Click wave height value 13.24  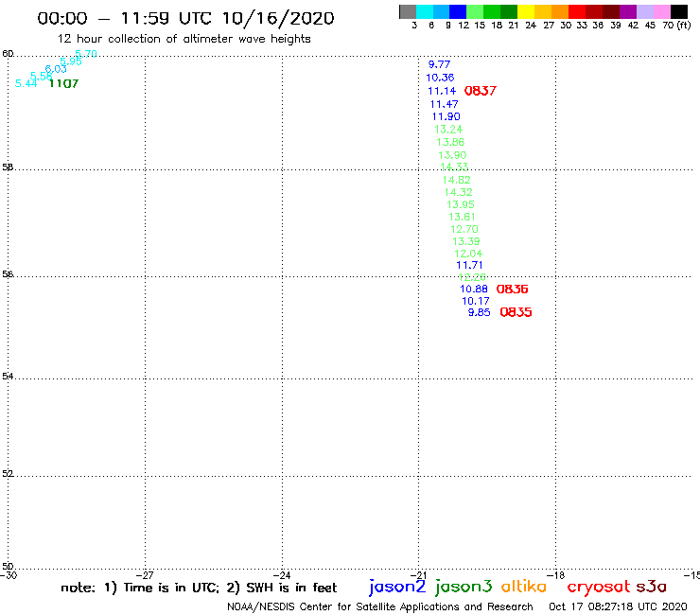pos(448,130)
